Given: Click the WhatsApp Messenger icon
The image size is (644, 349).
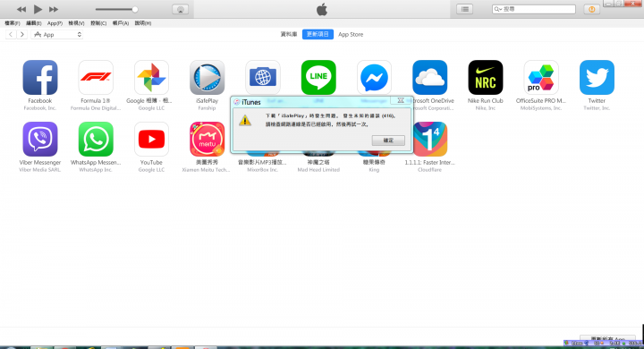Looking at the screenshot, I should [x=96, y=139].
